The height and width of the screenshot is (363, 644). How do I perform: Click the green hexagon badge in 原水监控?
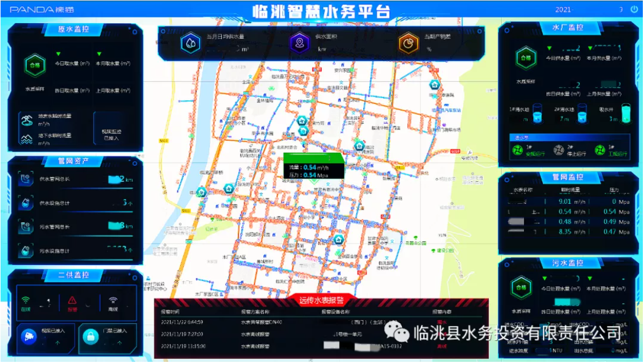click(31, 65)
